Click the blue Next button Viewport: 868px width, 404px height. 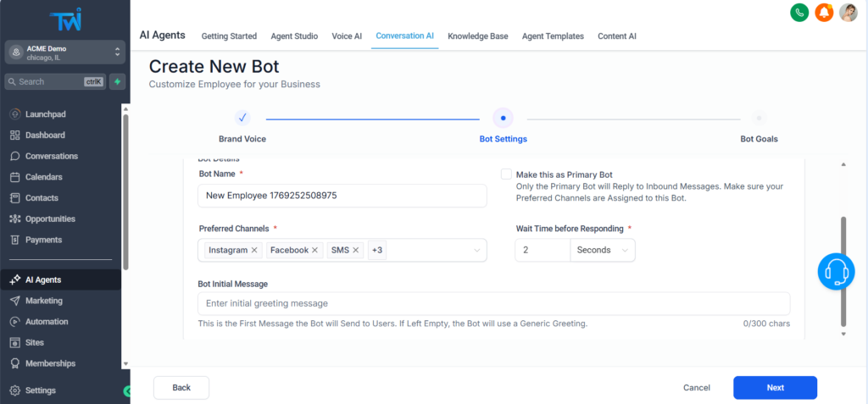pyautogui.click(x=775, y=388)
